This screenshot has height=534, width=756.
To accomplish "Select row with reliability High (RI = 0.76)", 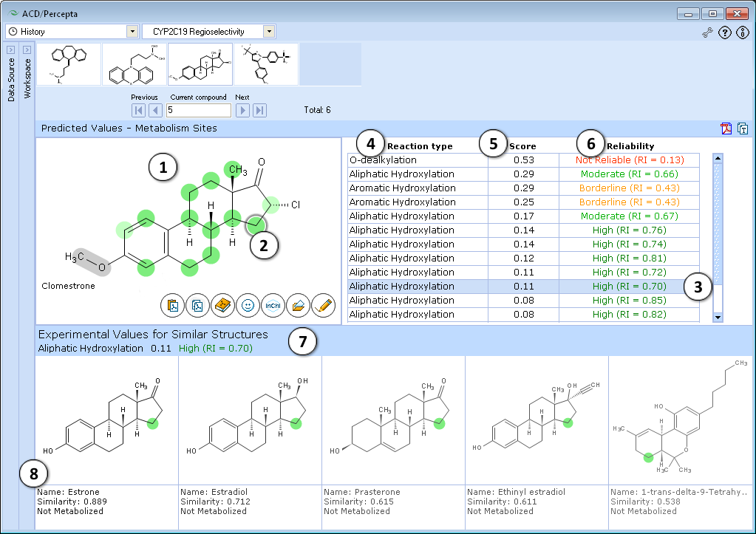I will [524, 230].
